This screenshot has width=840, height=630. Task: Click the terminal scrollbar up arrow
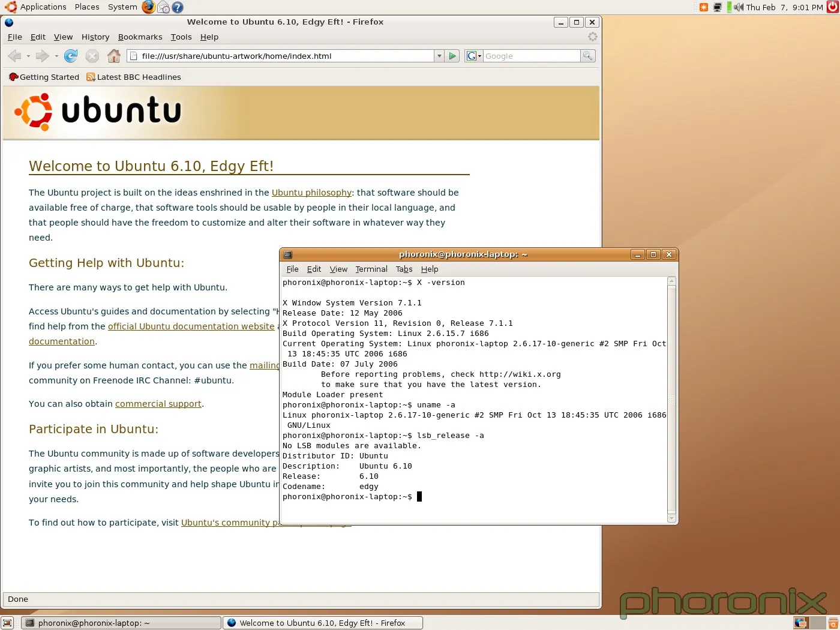point(671,281)
